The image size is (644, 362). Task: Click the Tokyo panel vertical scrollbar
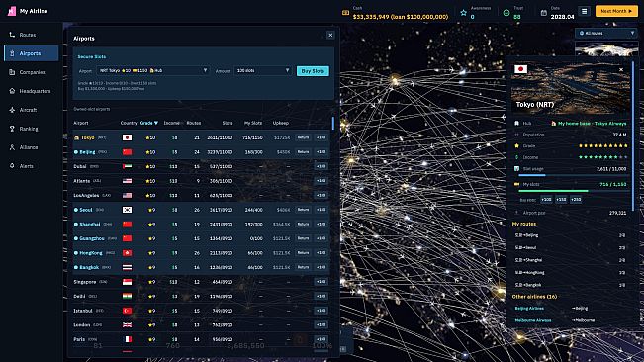pos(633,136)
